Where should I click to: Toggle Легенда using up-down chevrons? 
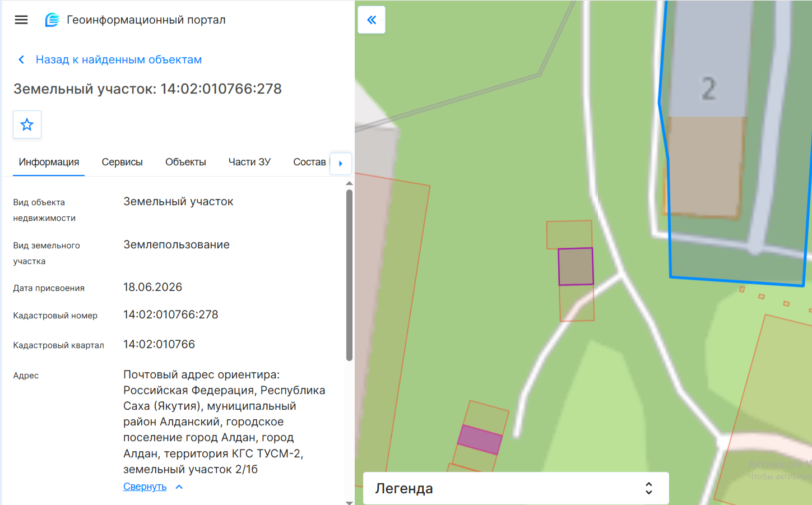pos(648,488)
